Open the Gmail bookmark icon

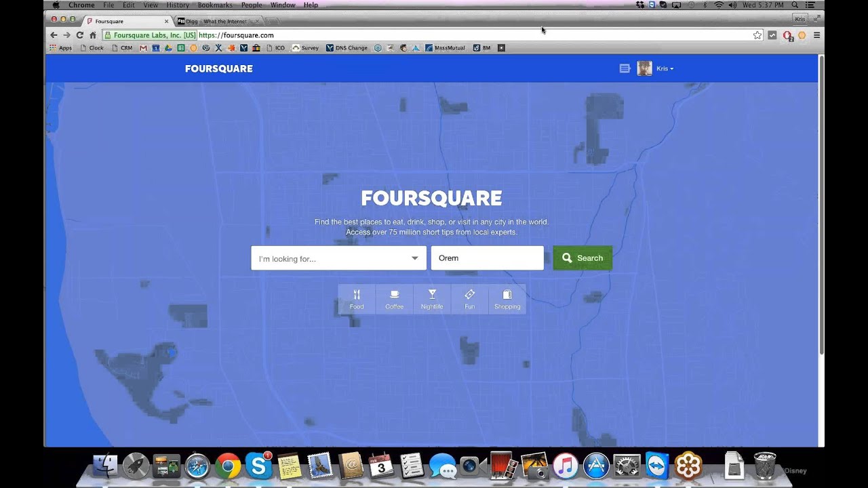tap(143, 48)
